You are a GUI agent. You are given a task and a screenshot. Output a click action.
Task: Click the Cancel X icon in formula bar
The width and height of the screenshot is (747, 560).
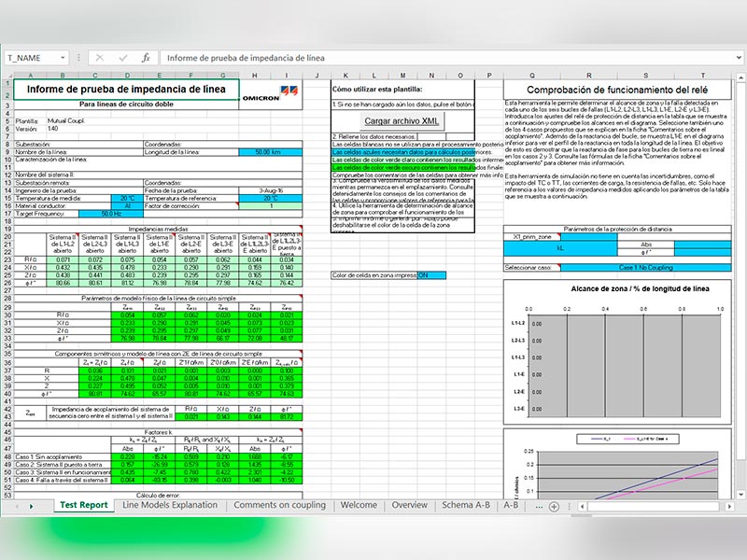click(100, 58)
